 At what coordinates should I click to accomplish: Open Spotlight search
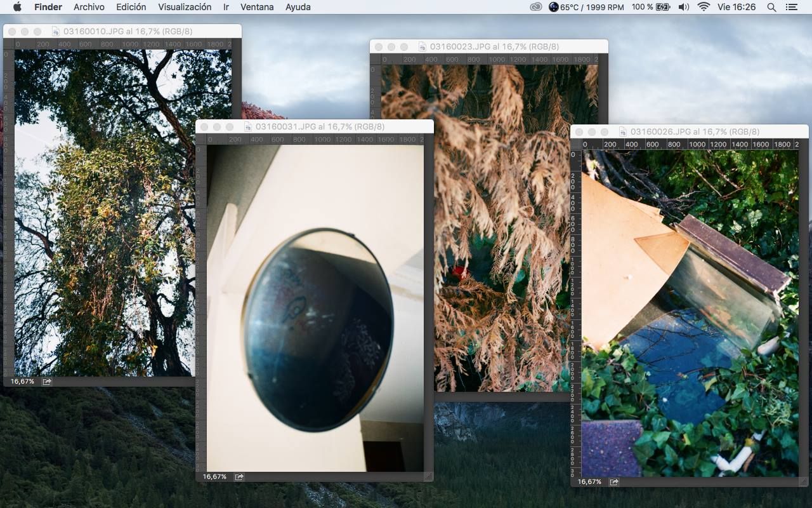771,7
